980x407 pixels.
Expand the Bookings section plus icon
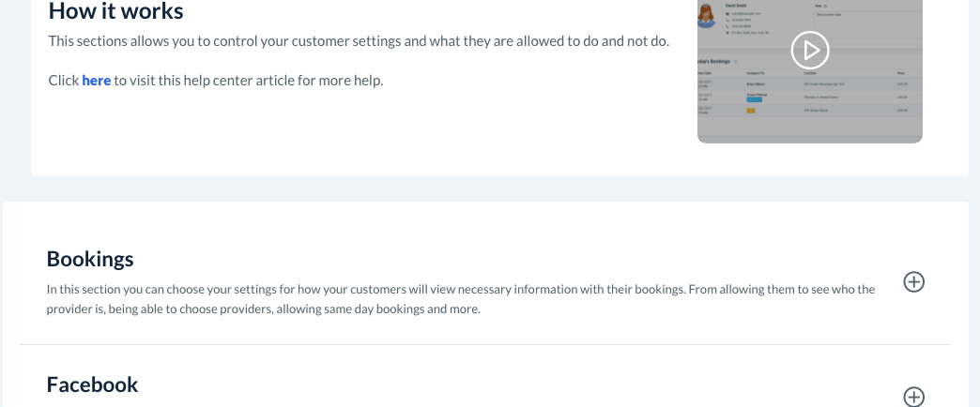[913, 281]
